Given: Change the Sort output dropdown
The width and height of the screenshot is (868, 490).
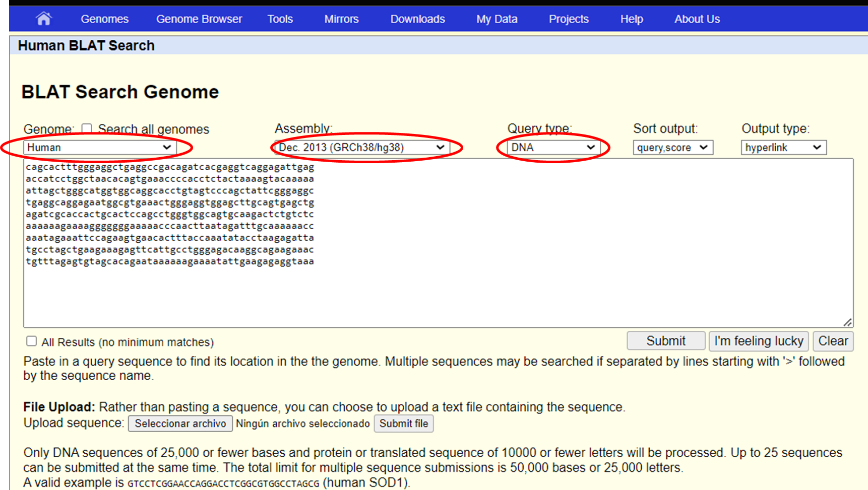Looking at the screenshot, I should tap(672, 148).
